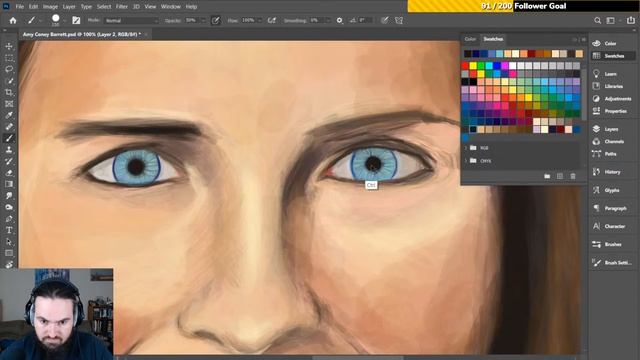Image resolution: width=640 pixels, height=360 pixels.
Task: Pick the yellow swatch in top row
Action: (x=473, y=66)
